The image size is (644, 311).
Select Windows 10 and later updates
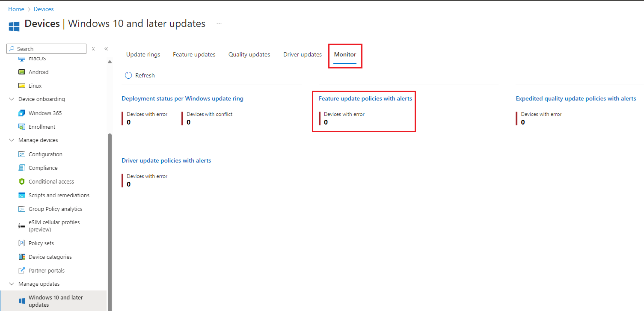click(x=56, y=301)
